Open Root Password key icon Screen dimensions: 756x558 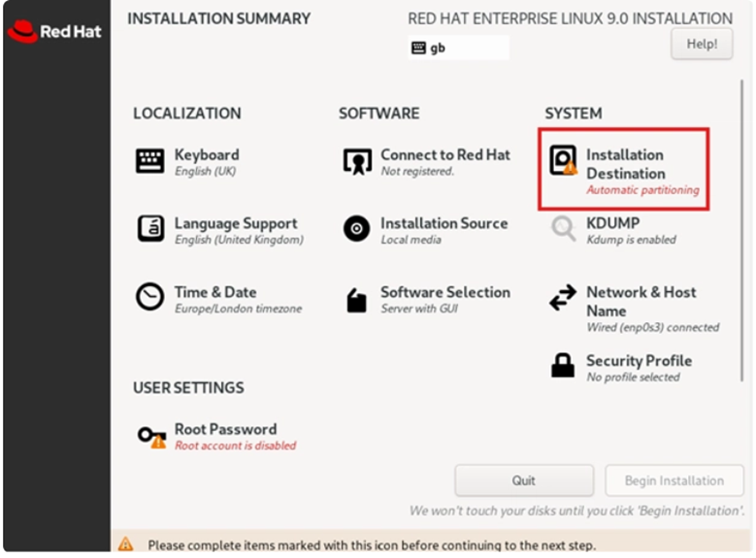151,437
